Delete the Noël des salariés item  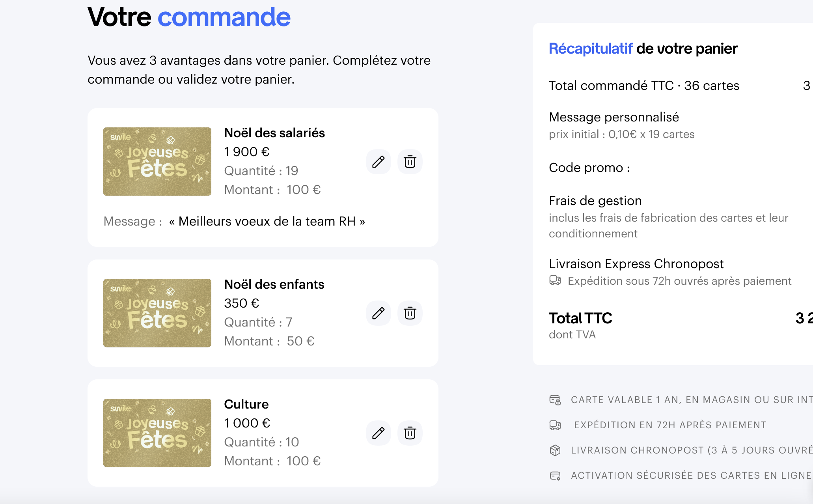410,162
